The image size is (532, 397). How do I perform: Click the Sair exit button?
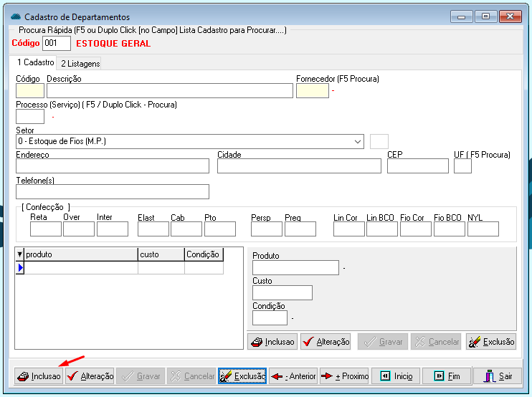click(498, 376)
